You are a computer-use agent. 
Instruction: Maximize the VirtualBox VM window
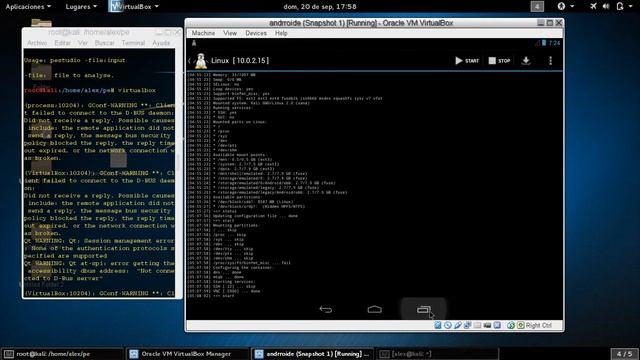pos(550,23)
